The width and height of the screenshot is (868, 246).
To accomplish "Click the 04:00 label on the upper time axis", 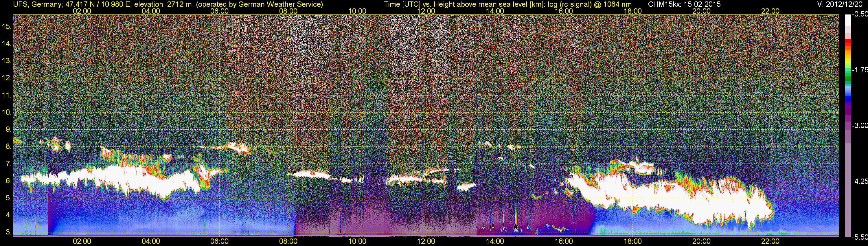I will tap(151, 11).
